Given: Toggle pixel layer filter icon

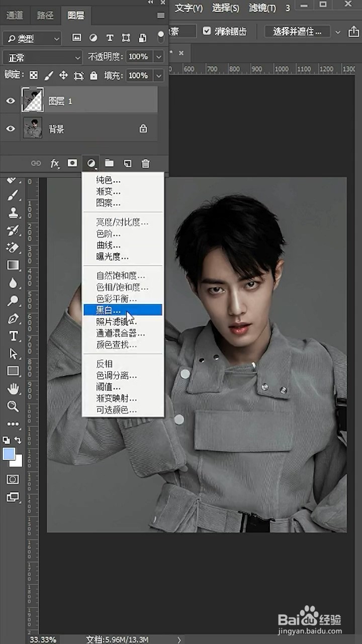Looking at the screenshot, I should click(76, 38).
